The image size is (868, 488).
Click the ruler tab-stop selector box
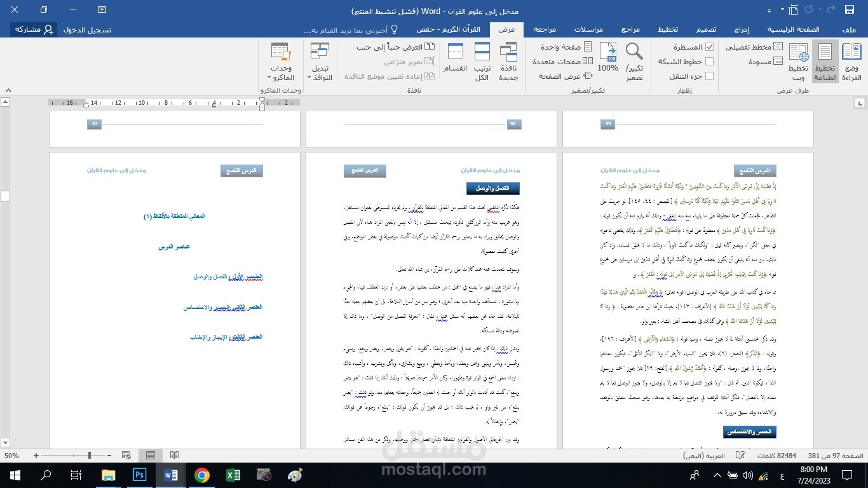point(861,102)
